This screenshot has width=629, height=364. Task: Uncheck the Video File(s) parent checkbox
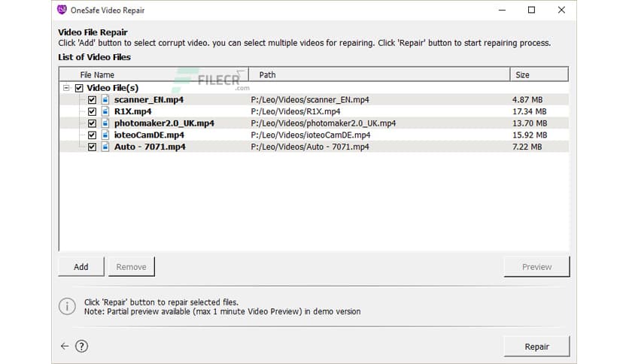[x=79, y=88]
